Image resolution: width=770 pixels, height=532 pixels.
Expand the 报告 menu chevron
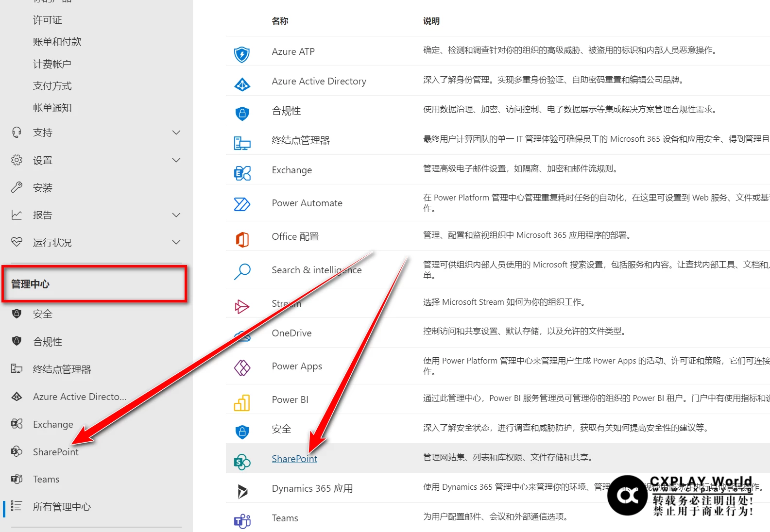point(176,215)
